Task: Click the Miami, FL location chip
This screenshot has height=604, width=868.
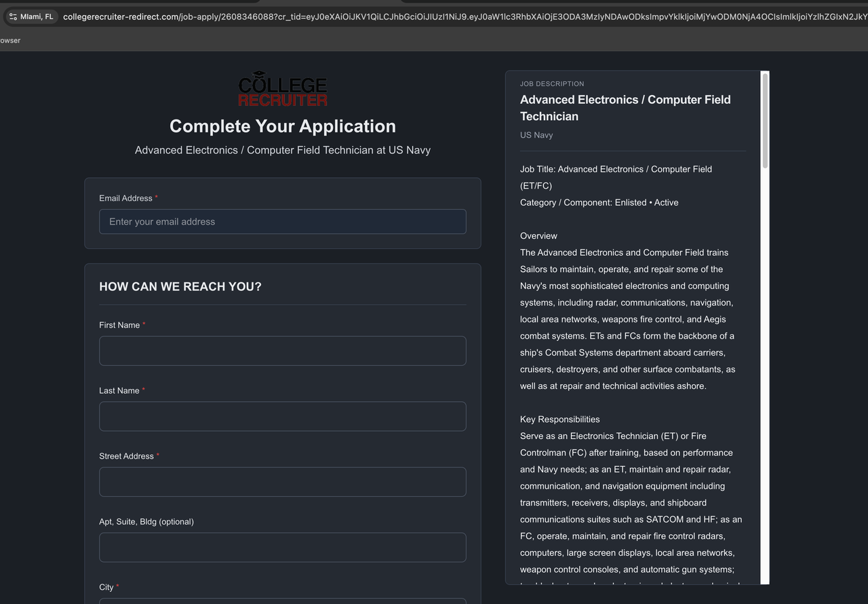Action: tap(31, 17)
